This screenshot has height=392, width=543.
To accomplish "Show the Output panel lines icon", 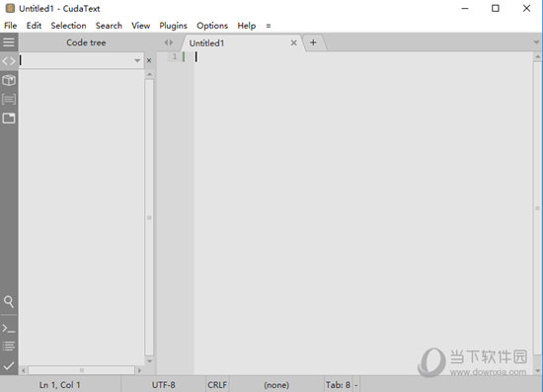I will (9, 347).
